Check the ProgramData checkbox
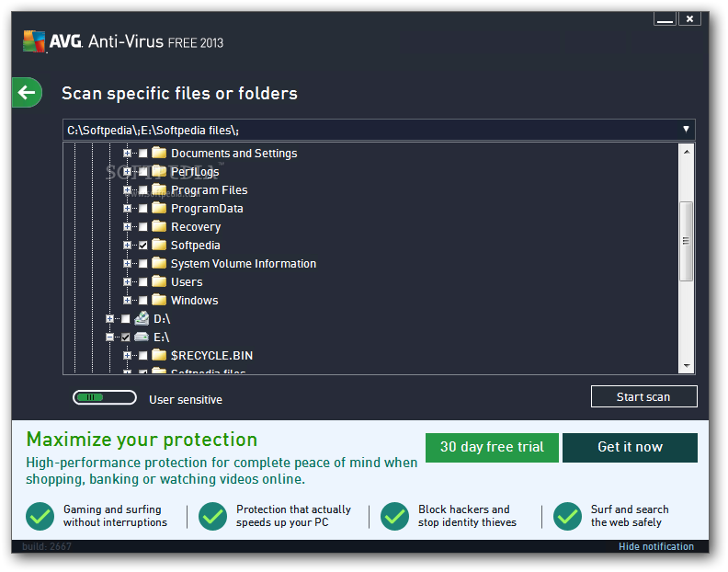 click(143, 208)
